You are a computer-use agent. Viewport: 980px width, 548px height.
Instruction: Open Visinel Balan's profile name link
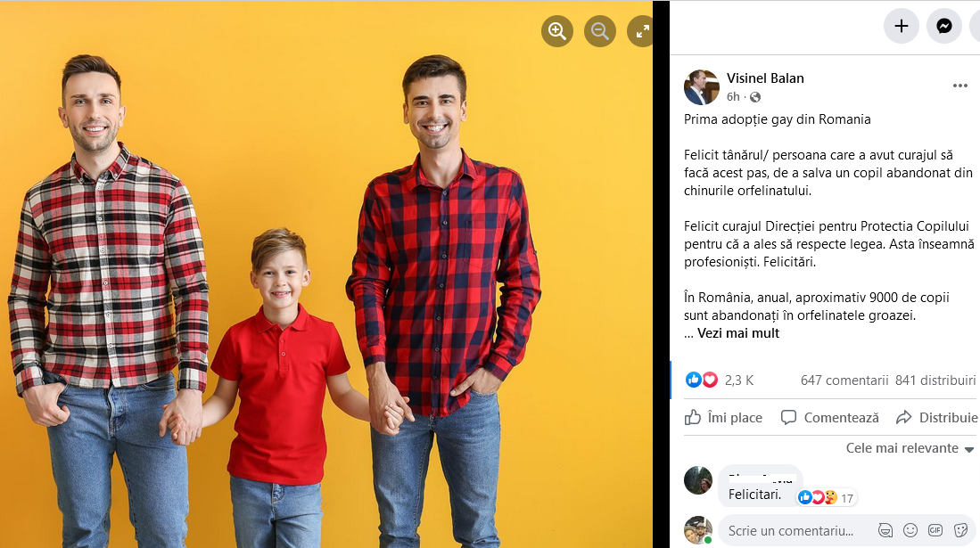point(765,78)
